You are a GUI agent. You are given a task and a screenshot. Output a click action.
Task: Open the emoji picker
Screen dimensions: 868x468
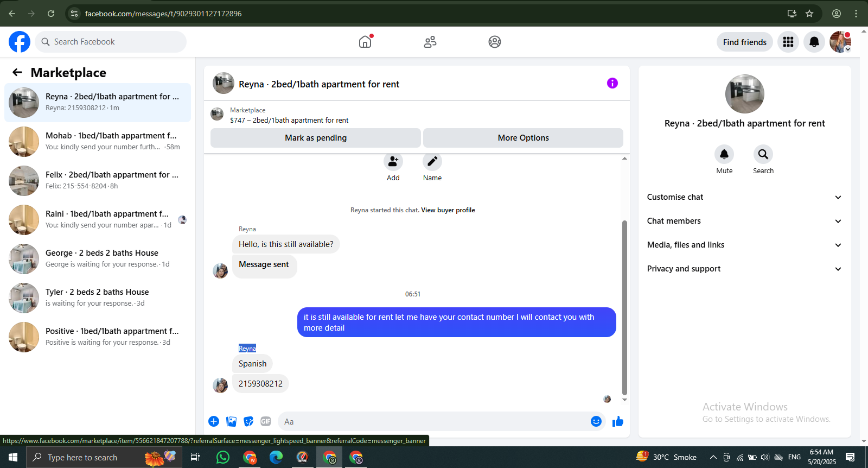(596, 421)
